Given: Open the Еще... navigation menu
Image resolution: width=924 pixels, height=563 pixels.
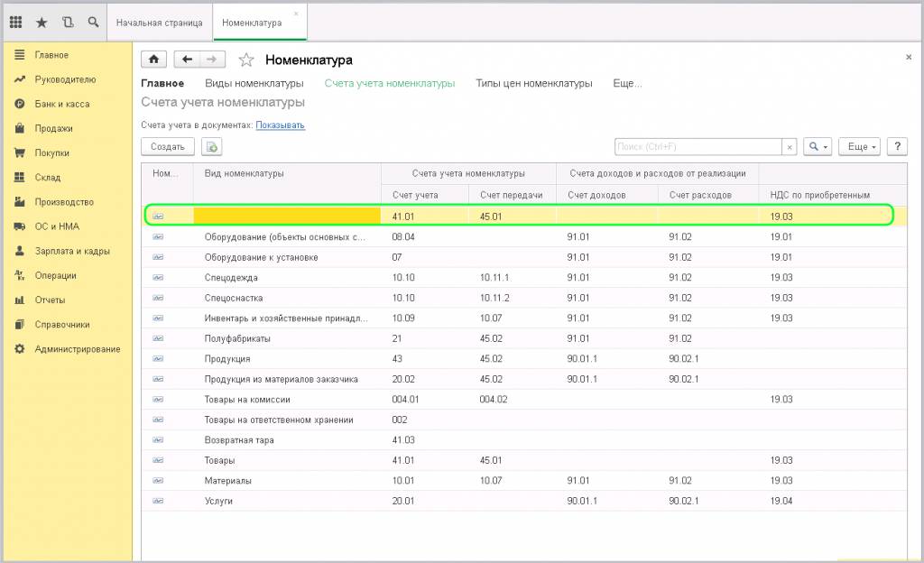Looking at the screenshot, I should click(627, 84).
